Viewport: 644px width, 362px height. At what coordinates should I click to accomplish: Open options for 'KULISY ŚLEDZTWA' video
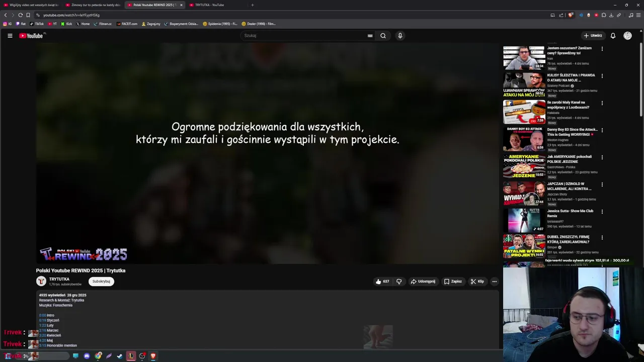click(x=602, y=76)
